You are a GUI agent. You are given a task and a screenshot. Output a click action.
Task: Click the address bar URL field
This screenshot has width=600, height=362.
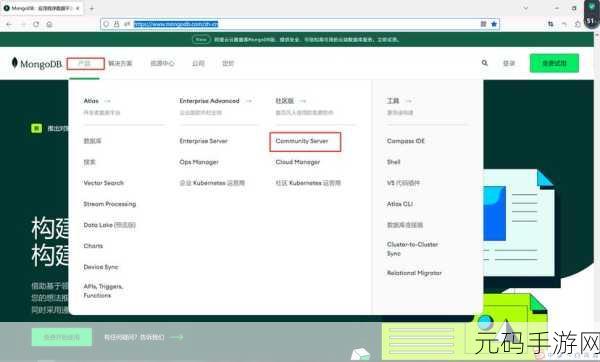(x=300, y=24)
